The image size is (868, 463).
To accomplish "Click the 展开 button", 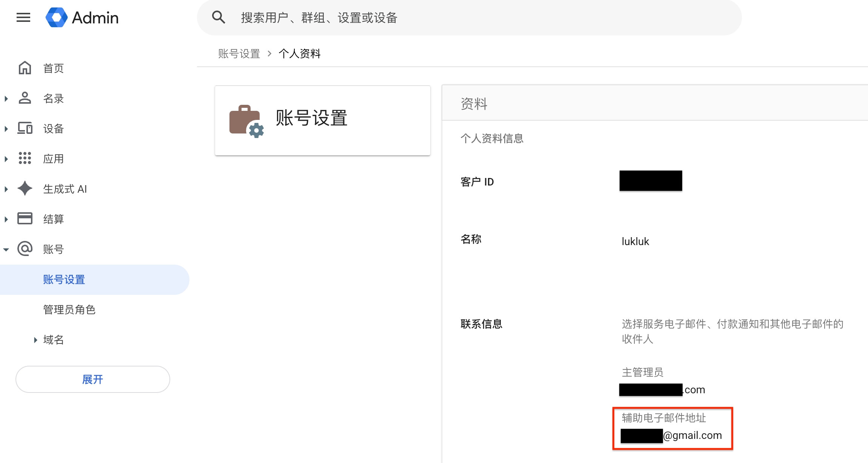I will tap(93, 379).
